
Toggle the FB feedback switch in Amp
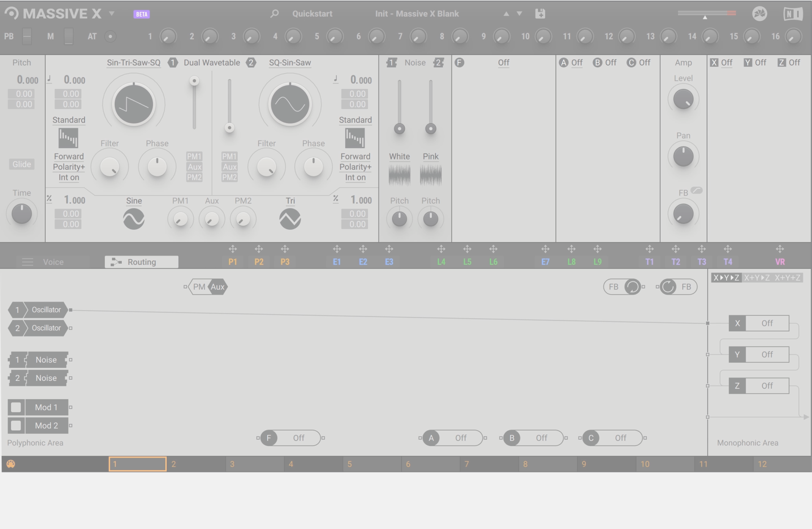click(x=697, y=190)
